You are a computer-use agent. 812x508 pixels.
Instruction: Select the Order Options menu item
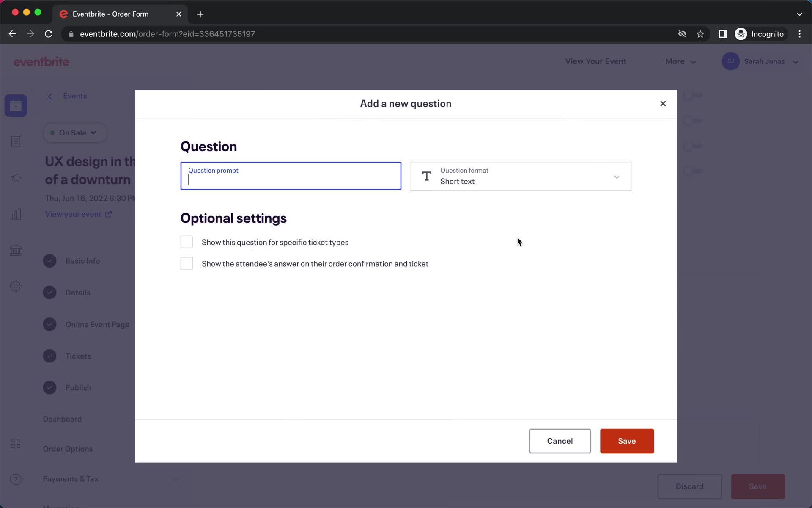pos(68,448)
